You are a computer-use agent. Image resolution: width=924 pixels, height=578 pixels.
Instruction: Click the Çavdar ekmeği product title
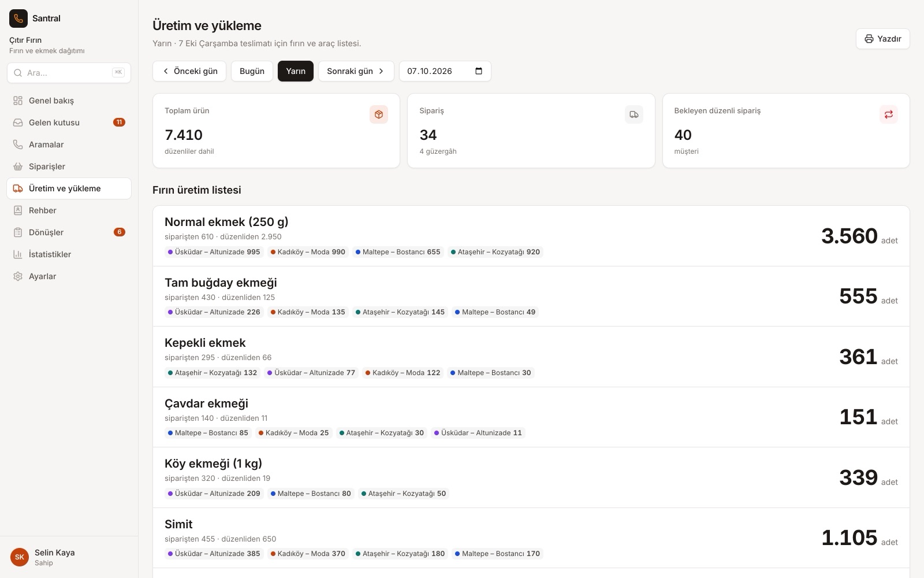pyautogui.click(x=206, y=403)
